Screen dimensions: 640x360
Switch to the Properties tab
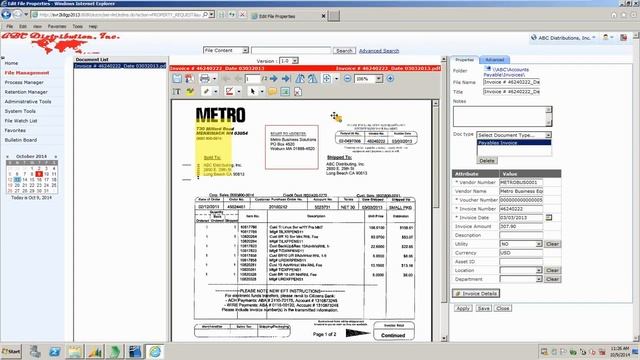(x=464, y=60)
